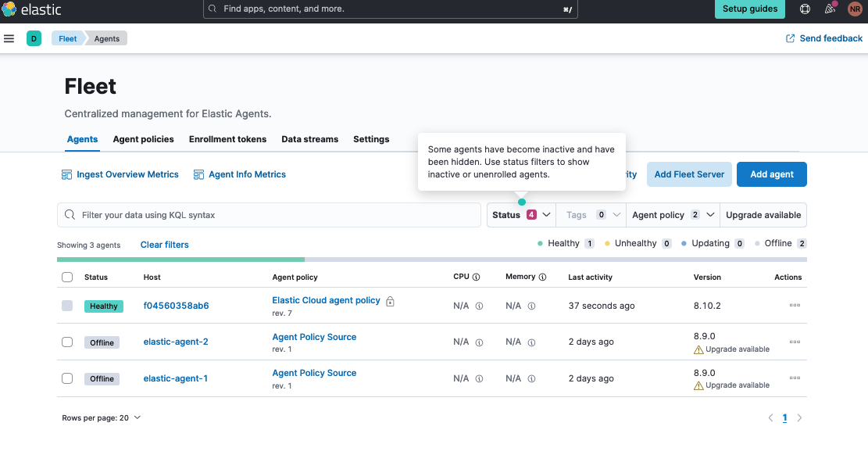Expand the Agent policy filter dropdown
Viewport: 868px width, 462px height.
pyautogui.click(x=673, y=215)
